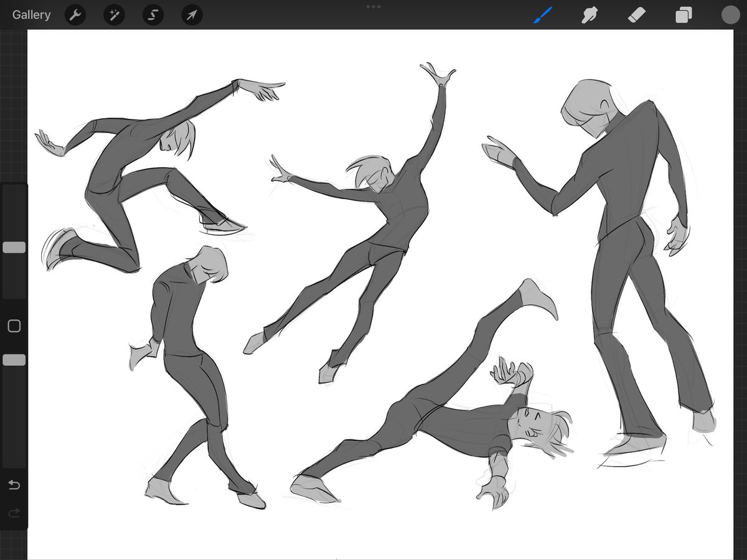
Task: Tap the three-dot handle at top center
Action: [x=374, y=6]
